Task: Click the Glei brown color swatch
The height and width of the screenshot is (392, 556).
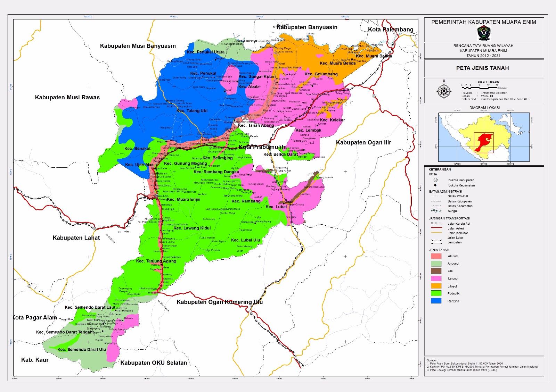Action: [x=436, y=271]
